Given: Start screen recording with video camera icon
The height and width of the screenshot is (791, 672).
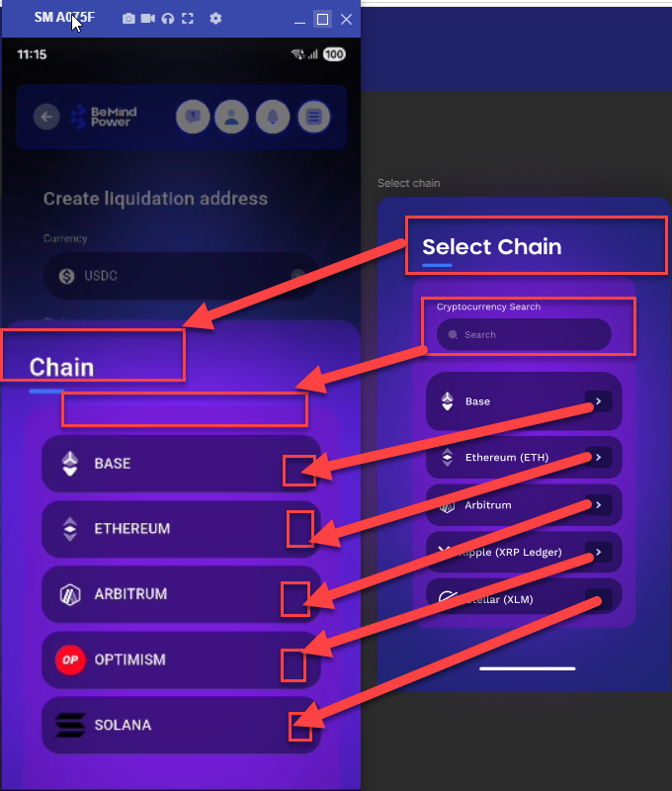Looking at the screenshot, I should [x=148, y=19].
